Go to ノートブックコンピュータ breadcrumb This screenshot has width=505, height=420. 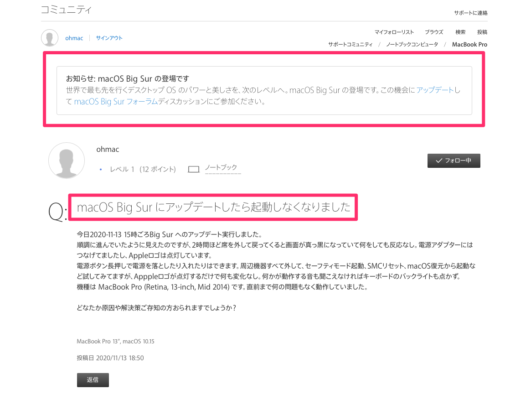412,45
